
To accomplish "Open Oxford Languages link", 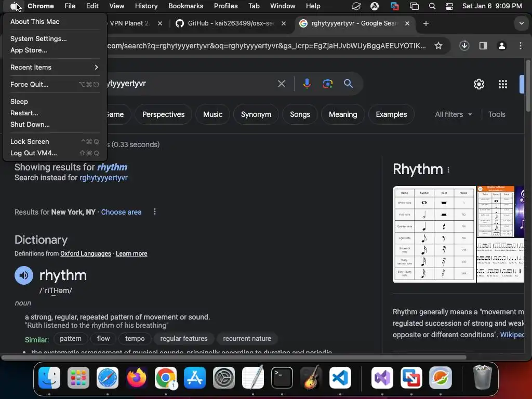I will [86, 254].
